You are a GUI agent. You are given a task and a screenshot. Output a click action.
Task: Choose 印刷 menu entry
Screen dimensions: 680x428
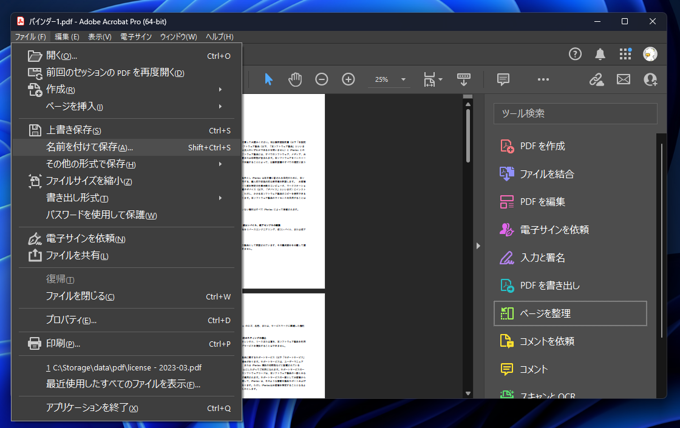[127, 344]
